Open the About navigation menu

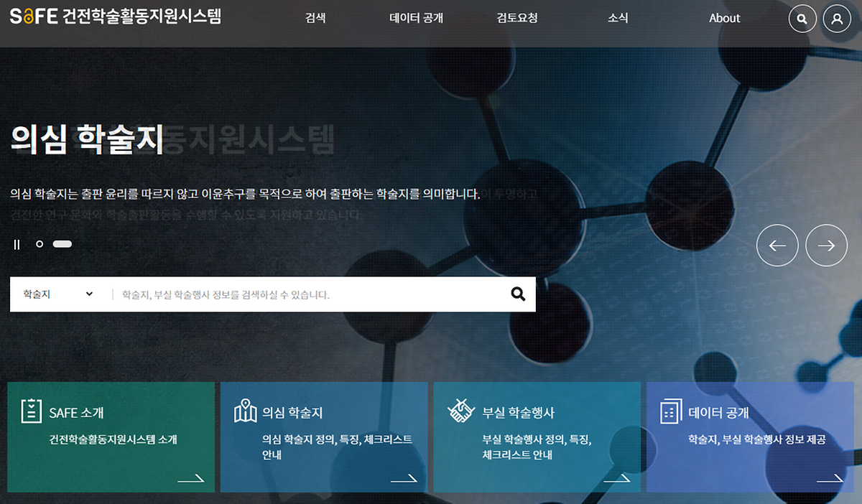(724, 19)
